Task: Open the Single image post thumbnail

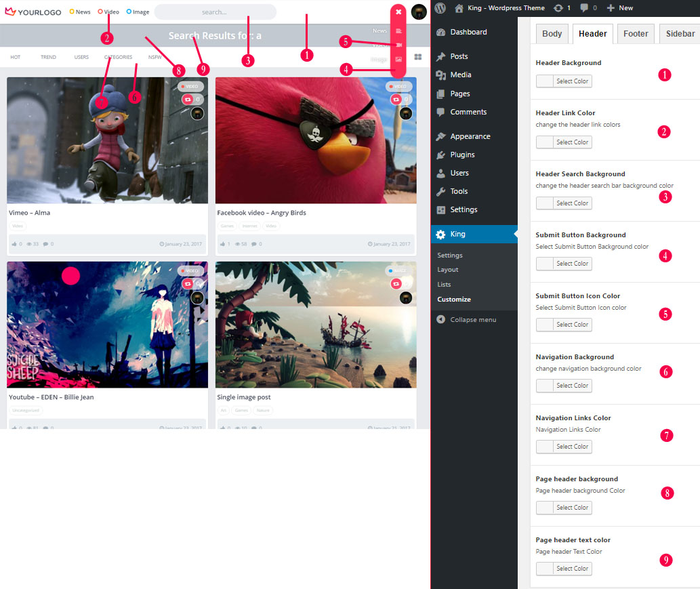Action: pos(316,325)
